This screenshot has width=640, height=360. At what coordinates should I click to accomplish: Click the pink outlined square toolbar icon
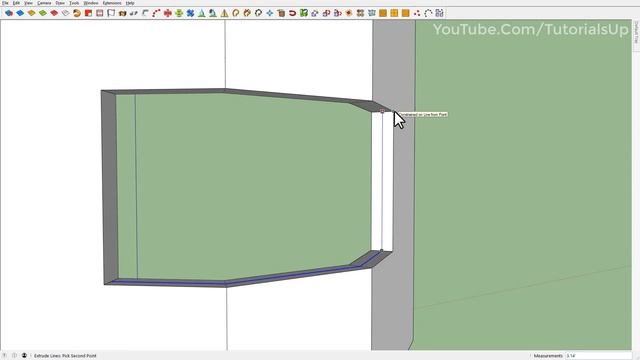(x=100, y=13)
